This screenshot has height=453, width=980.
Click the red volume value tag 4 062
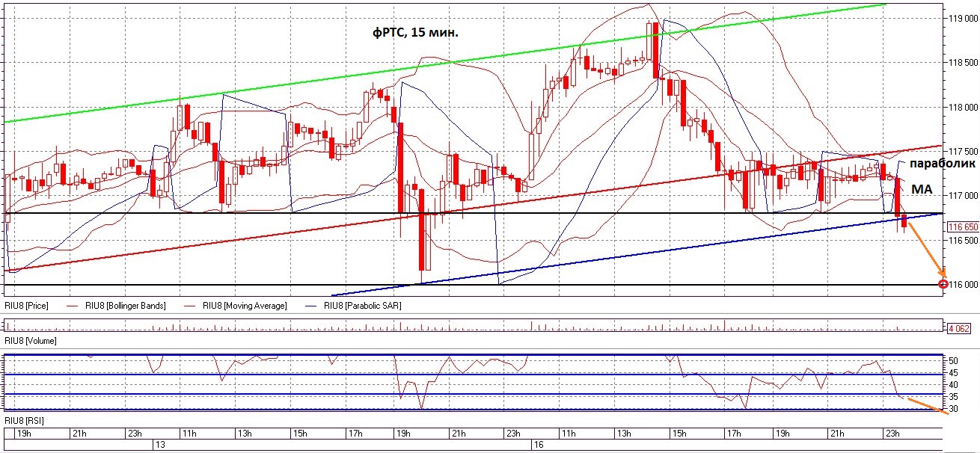(958, 330)
